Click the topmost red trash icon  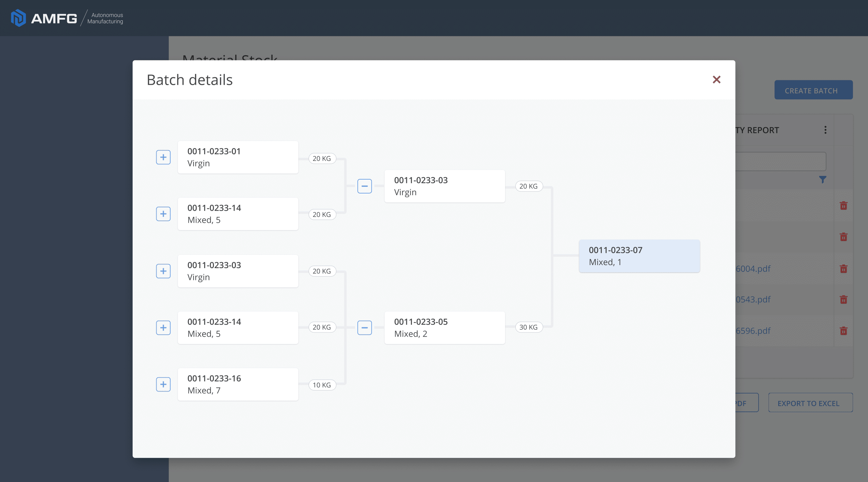(844, 205)
